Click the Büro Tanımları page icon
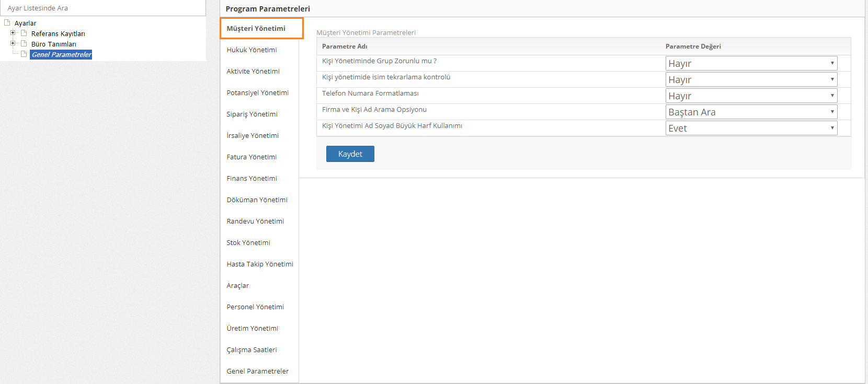The image size is (868, 384). pos(24,44)
